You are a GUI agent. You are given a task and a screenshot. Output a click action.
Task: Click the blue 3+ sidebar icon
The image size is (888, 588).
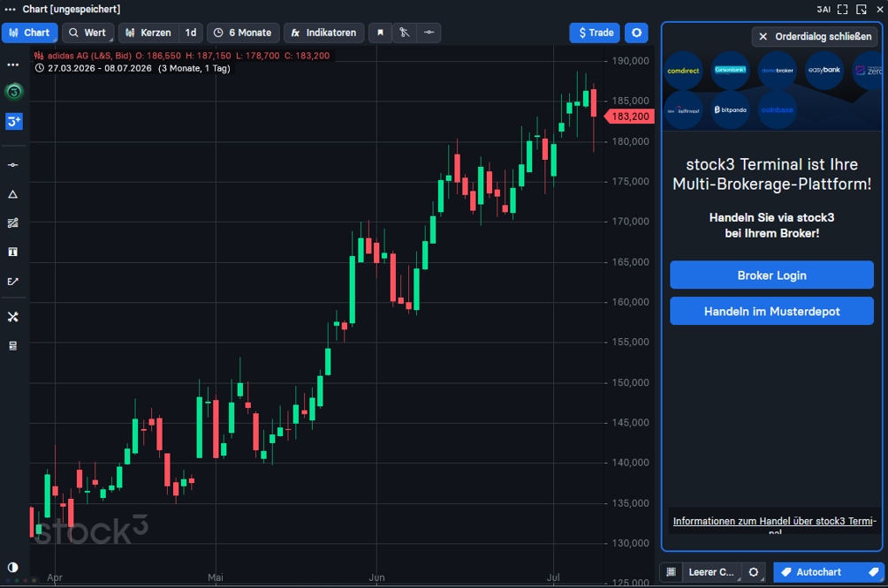coord(13,121)
